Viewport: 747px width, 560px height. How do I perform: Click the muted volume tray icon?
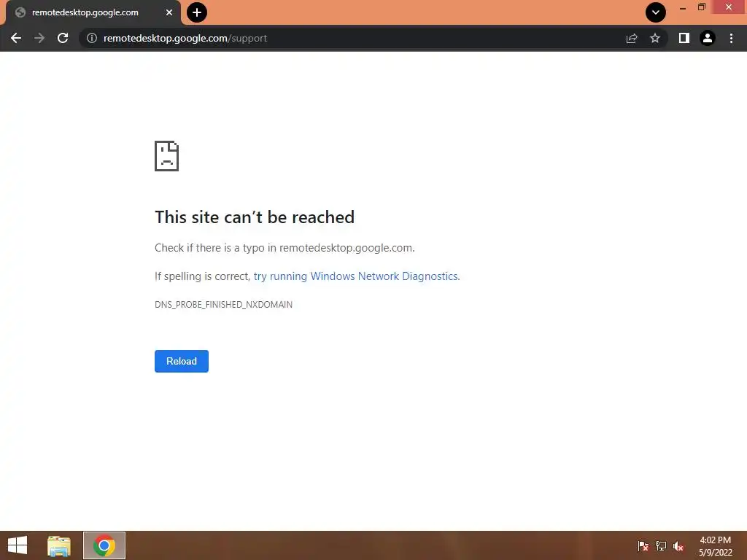[678, 545]
